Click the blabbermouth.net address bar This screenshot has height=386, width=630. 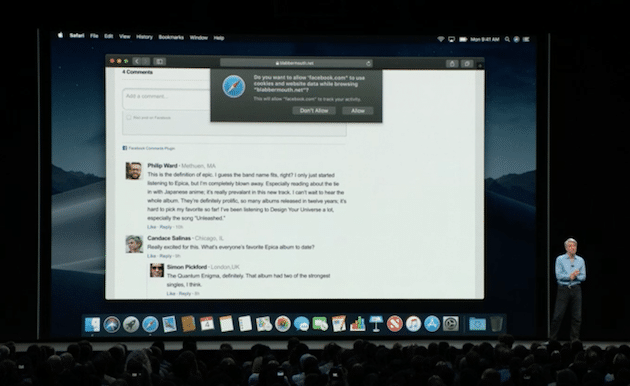tap(296, 63)
